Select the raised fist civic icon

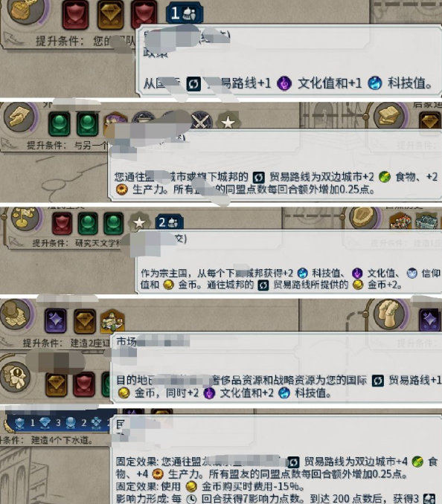(x=390, y=314)
